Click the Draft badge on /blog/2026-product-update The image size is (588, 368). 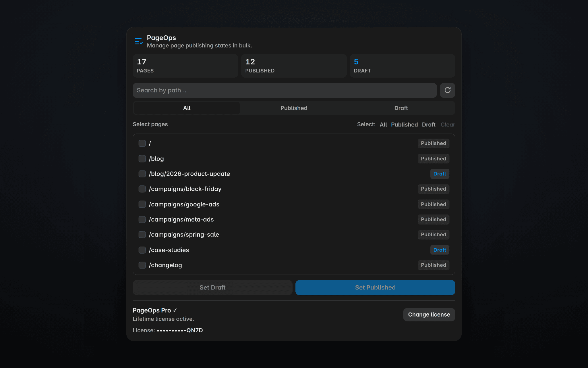click(440, 174)
